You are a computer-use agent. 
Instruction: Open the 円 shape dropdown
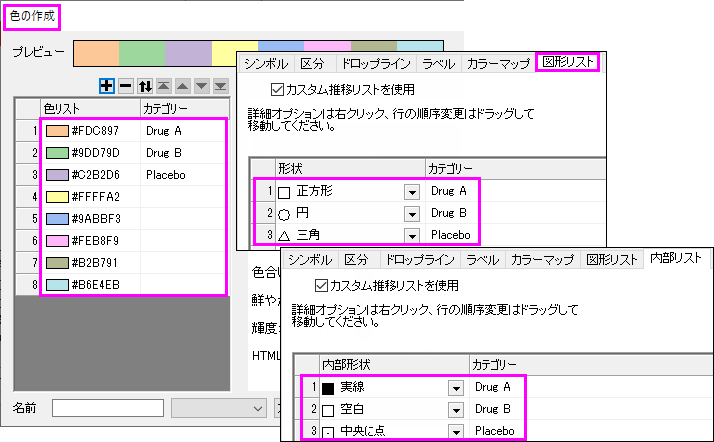click(412, 213)
